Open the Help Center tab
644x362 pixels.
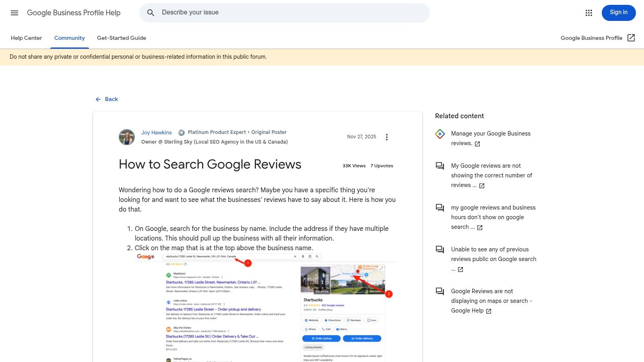click(x=27, y=38)
